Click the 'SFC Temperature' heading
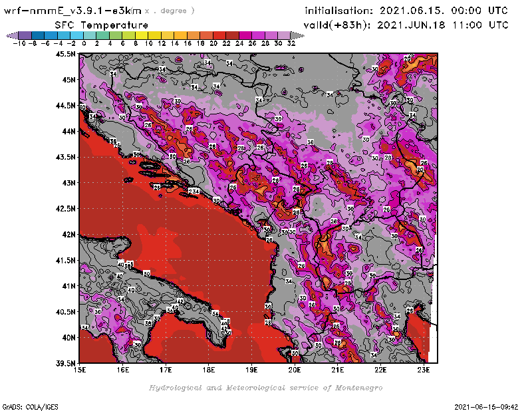Viewport: 532px width, 411px height. [102, 25]
